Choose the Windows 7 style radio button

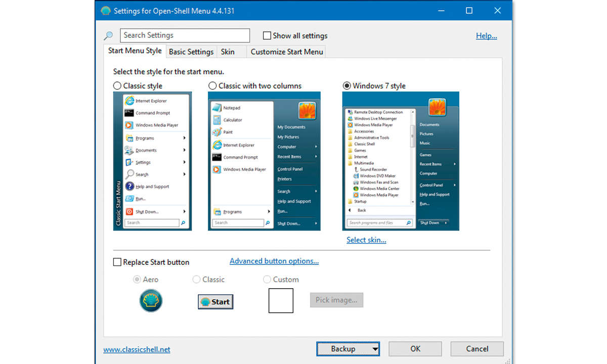pyautogui.click(x=347, y=85)
